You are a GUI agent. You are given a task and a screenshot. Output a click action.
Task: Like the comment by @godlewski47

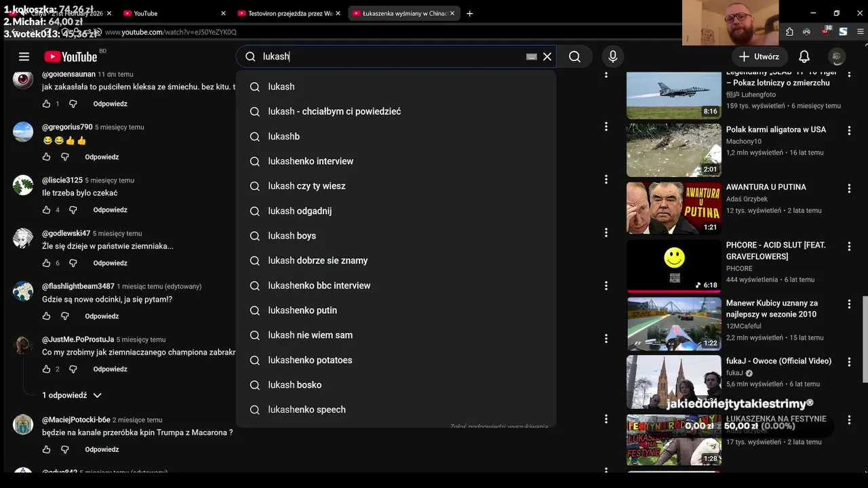point(46,263)
